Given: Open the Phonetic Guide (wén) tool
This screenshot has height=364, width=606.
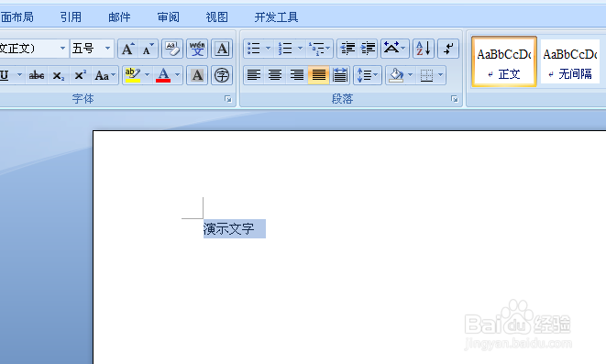Looking at the screenshot, I should (197, 49).
